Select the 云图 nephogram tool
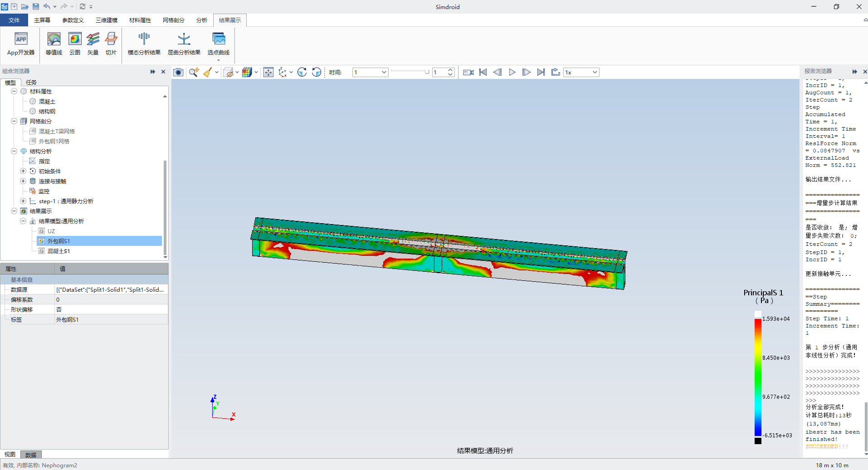The height and width of the screenshot is (470, 868). pos(75,44)
